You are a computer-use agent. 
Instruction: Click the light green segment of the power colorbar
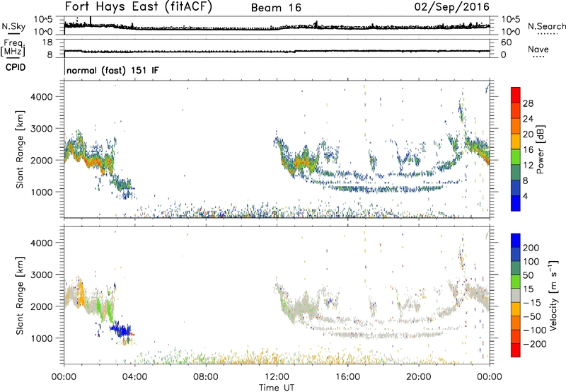tap(516, 156)
